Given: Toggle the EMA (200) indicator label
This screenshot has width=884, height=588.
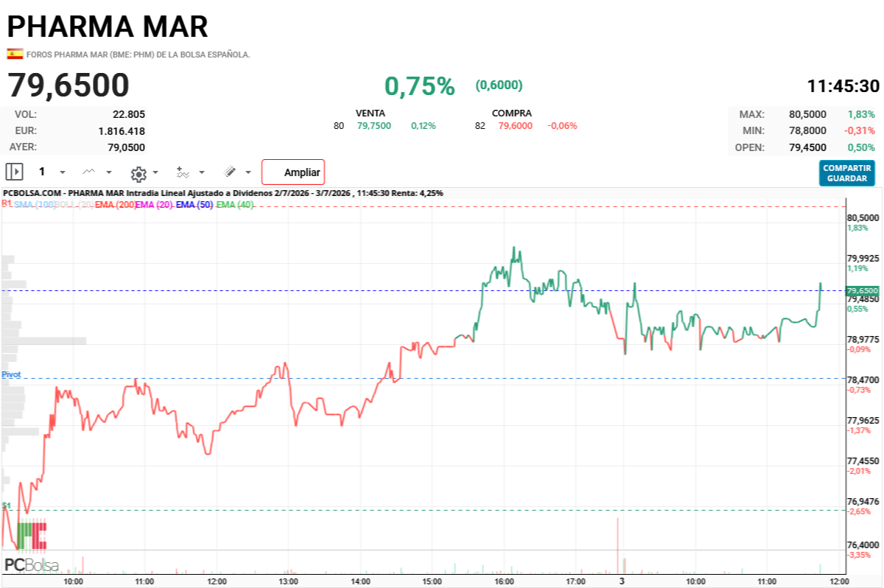Looking at the screenshot, I should pyautogui.click(x=116, y=204).
